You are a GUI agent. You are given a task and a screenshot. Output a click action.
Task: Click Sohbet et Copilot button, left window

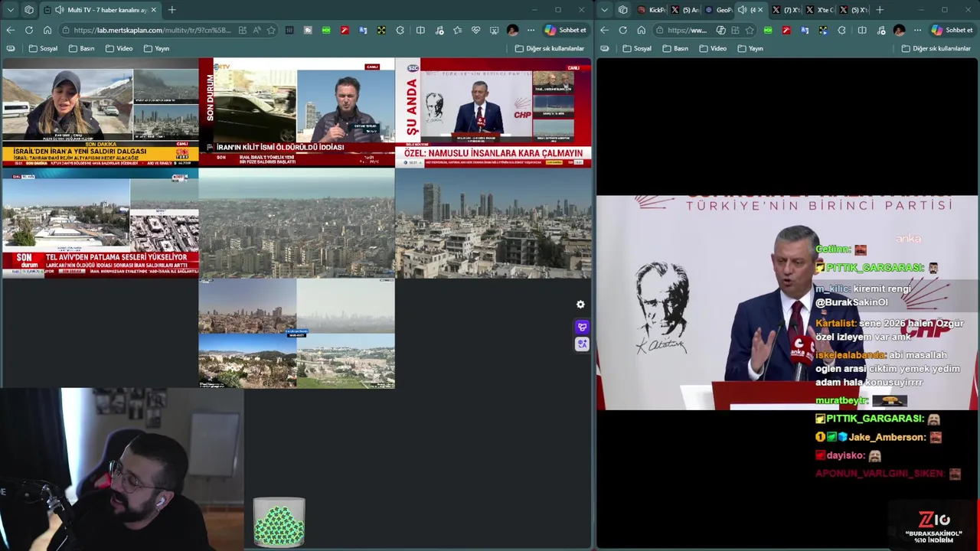pyautogui.click(x=565, y=30)
